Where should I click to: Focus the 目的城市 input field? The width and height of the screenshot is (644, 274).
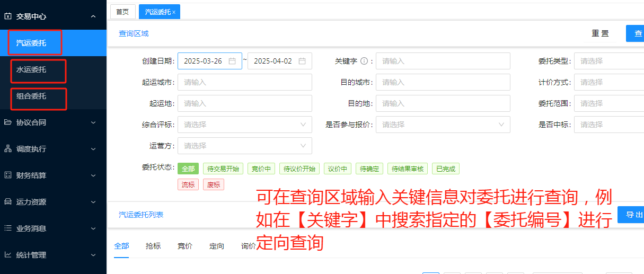pos(443,82)
